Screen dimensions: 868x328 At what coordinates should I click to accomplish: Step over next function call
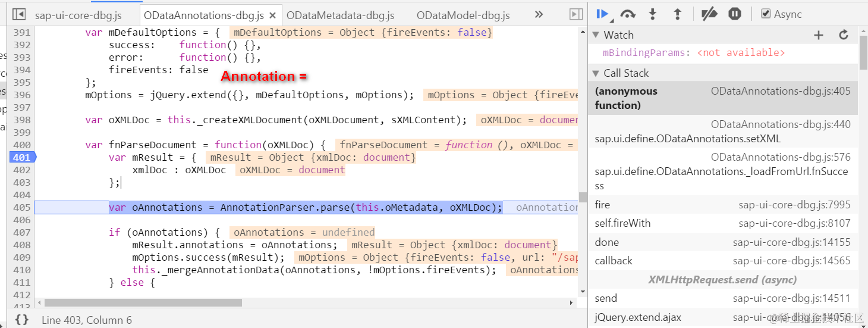point(628,14)
